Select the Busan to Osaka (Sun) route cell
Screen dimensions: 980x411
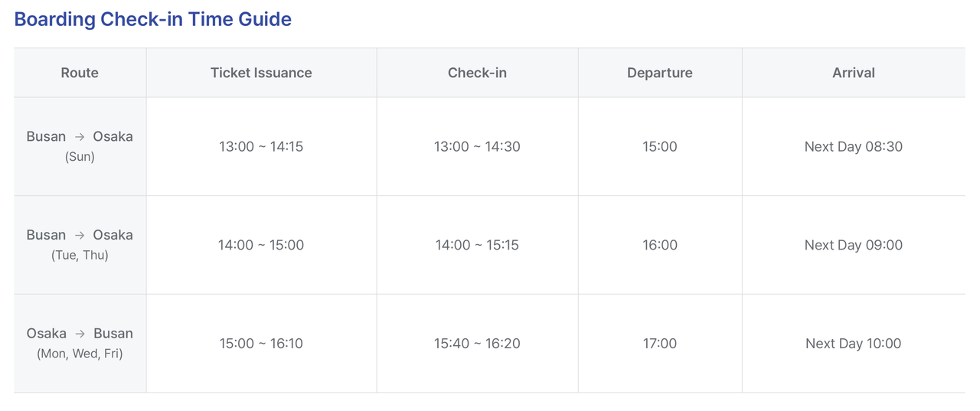point(80,146)
